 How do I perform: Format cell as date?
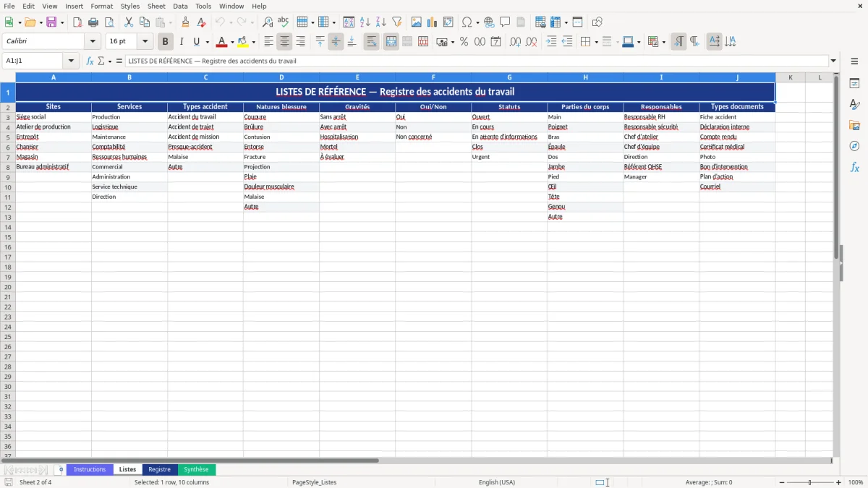coord(495,42)
